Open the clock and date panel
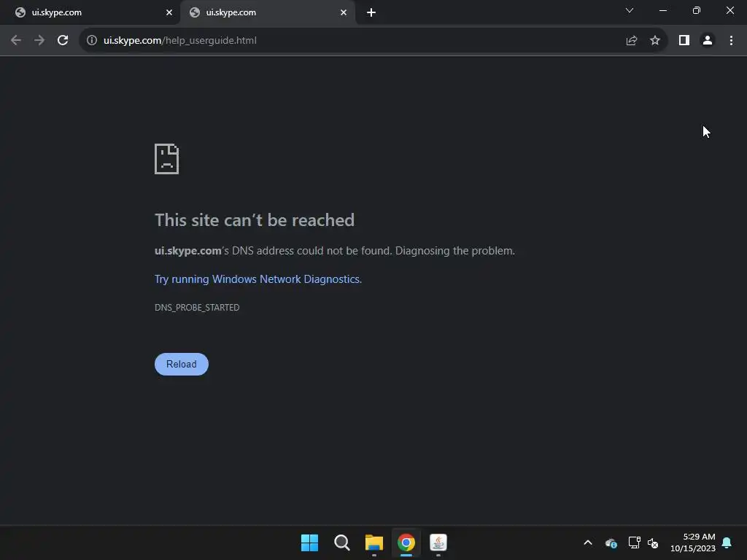747x560 pixels. coord(693,542)
